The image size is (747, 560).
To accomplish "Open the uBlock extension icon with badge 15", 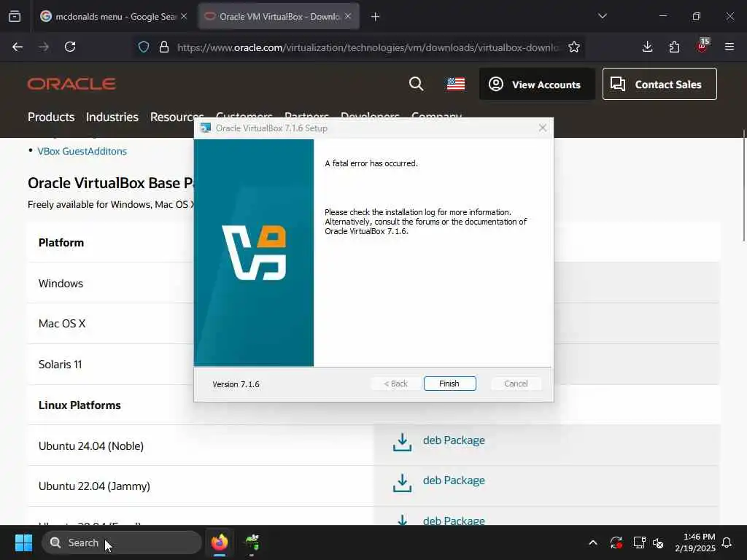I will point(703,46).
